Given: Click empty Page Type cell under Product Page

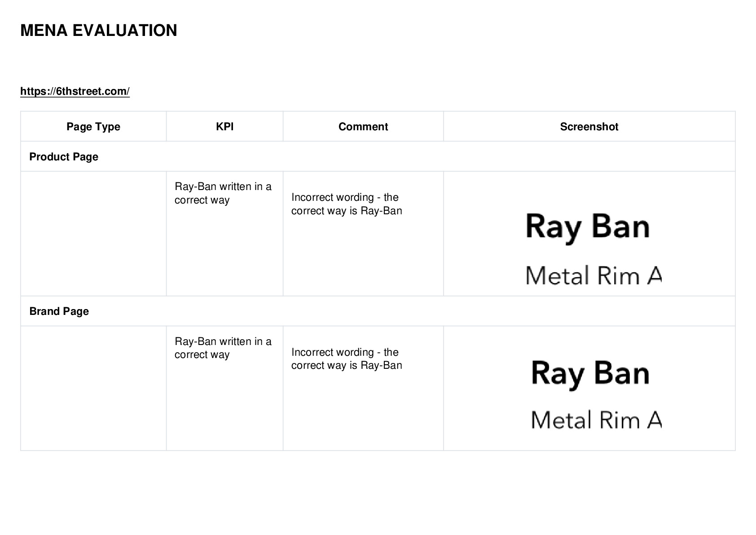Looking at the screenshot, I should click(93, 234).
